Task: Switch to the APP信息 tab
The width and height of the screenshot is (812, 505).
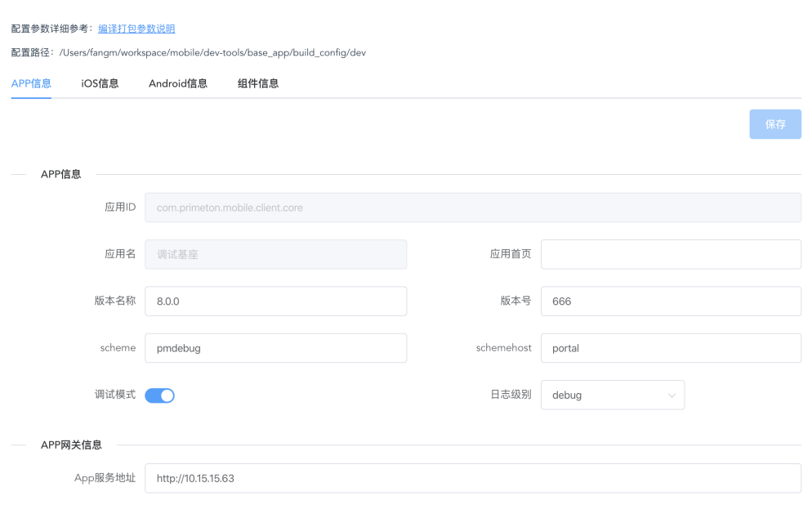Action: [x=31, y=83]
